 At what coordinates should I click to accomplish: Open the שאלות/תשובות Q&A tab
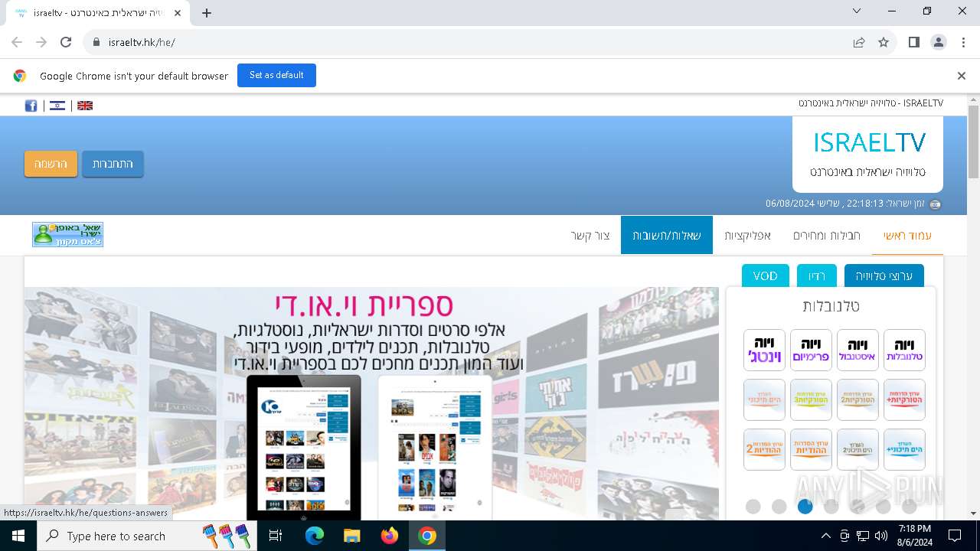(667, 235)
